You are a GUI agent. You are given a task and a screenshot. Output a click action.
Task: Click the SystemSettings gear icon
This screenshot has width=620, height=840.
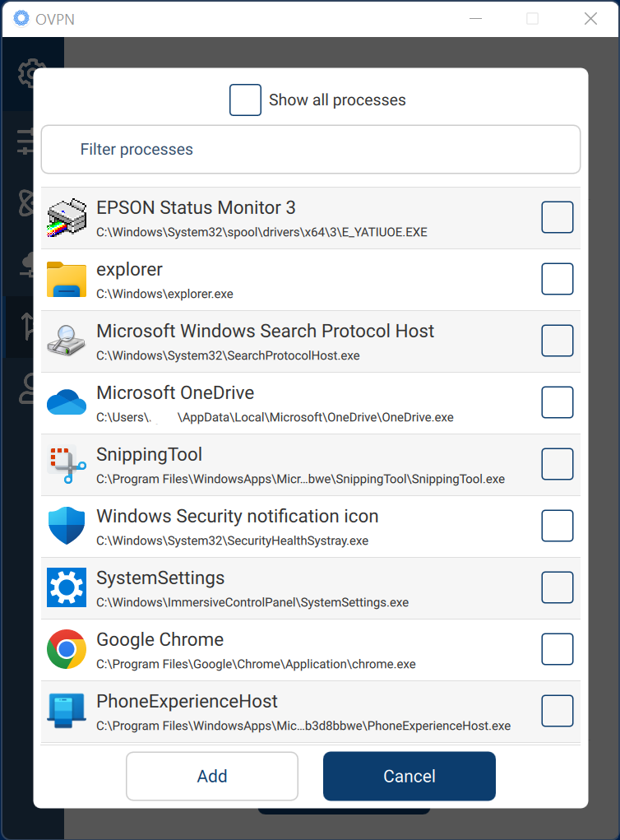click(x=67, y=587)
